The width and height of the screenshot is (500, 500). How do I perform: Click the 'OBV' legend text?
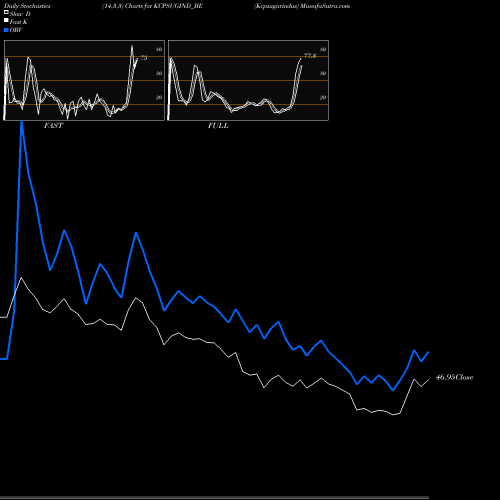pos(16,30)
